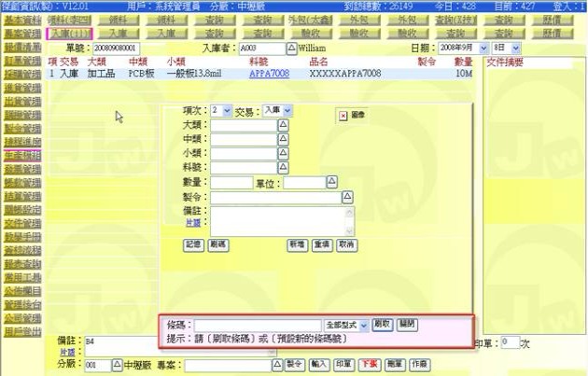This screenshot has height=376, width=588.
Task: Select the 入庫(1:1) tab
Action: [x=69, y=33]
